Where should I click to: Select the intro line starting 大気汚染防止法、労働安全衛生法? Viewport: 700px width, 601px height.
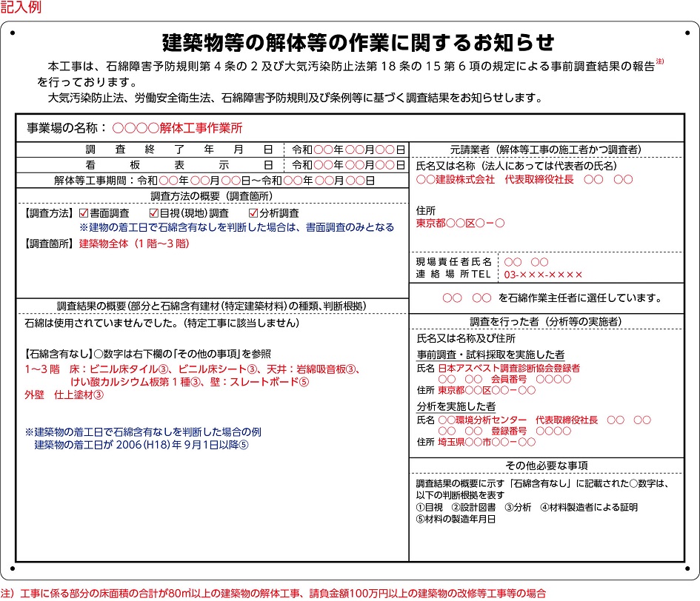[x=295, y=98]
